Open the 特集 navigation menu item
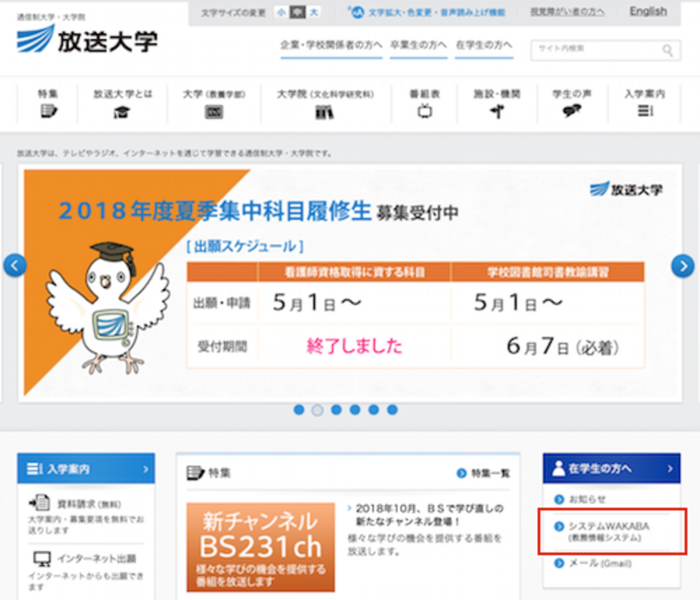 (x=48, y=103)
